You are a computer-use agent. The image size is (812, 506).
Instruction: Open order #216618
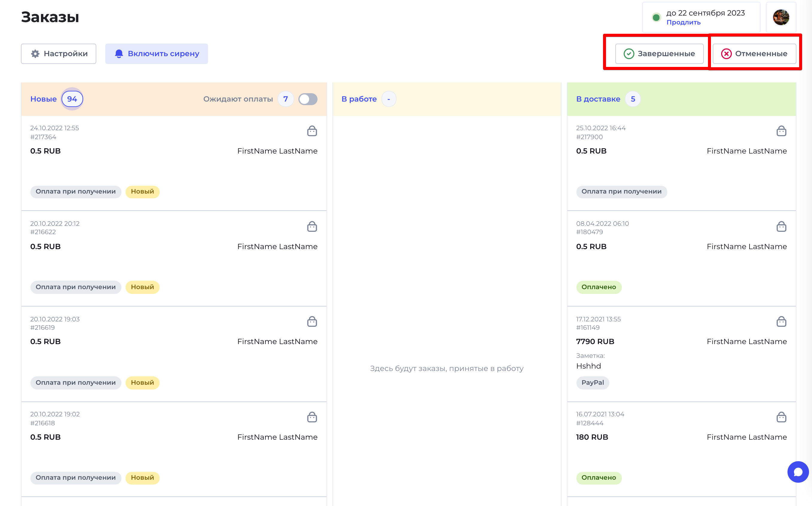click(174, 450)
